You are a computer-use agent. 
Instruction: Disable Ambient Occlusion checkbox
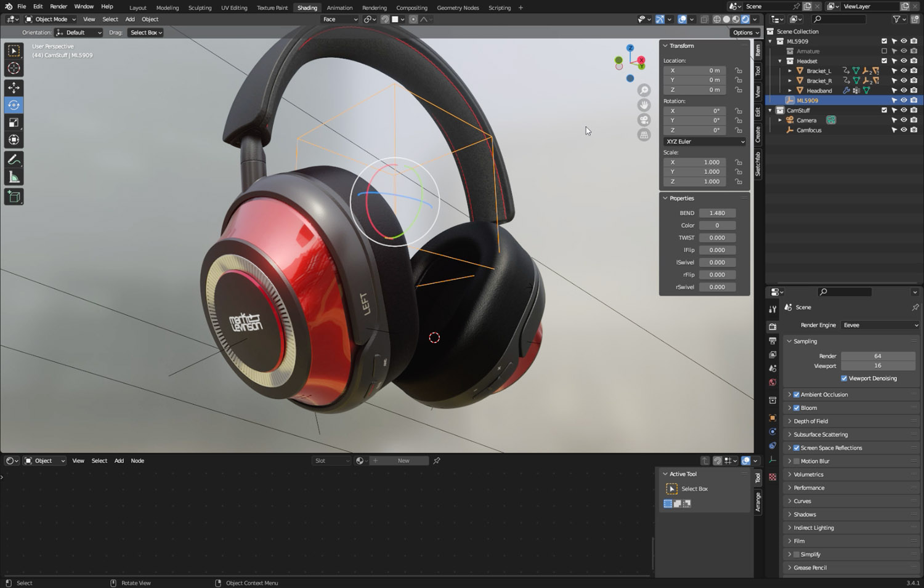[796, 395]
